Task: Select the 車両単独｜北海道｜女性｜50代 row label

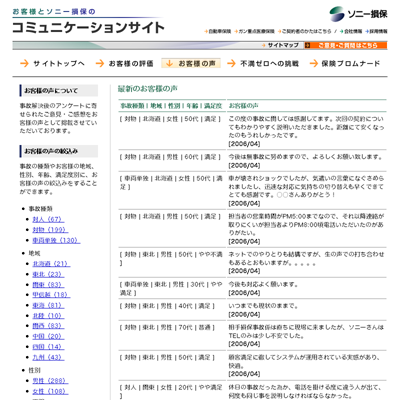Action: (171, 183)
